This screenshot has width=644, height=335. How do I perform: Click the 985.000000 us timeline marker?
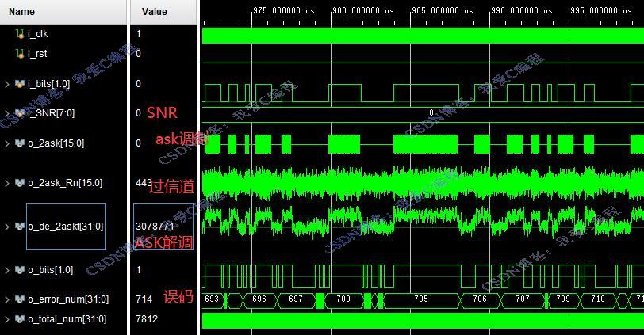pyautogui.click(x=443, y=10)
